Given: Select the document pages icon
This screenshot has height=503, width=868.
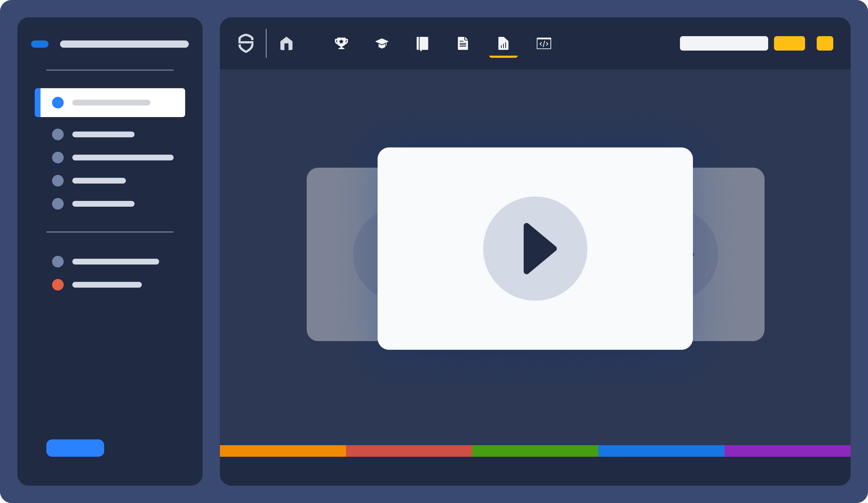Looking at the screenshot, I should click(x=463, y=43).
